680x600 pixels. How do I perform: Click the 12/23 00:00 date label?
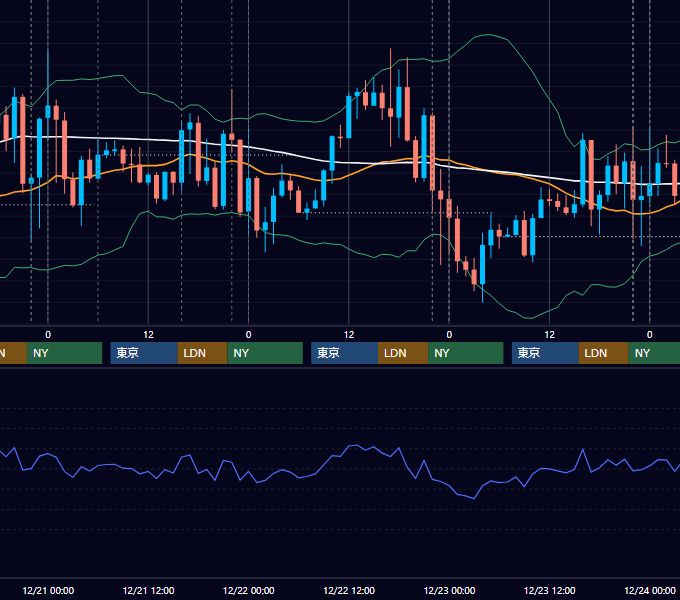(x=449, y=590)
